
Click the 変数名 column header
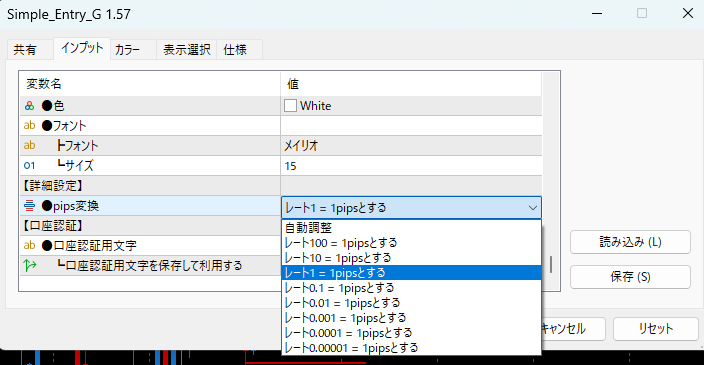point(150,84)
